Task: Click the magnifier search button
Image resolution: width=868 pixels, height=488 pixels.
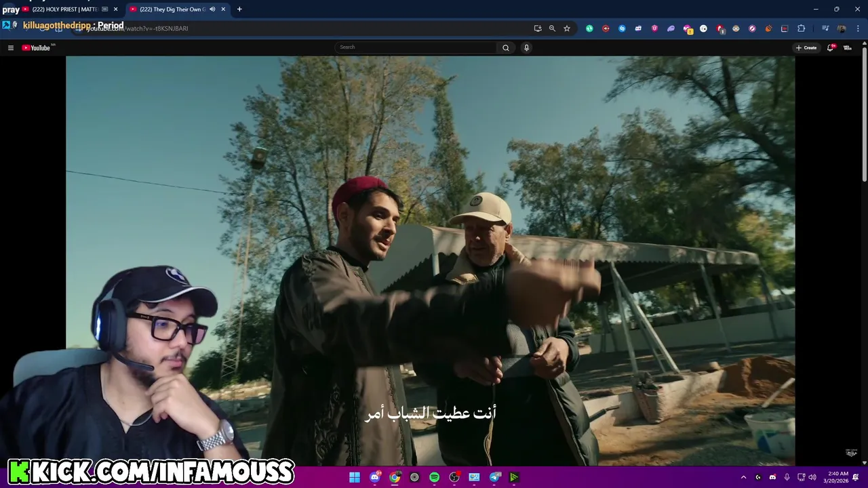Action: point(505,47)
